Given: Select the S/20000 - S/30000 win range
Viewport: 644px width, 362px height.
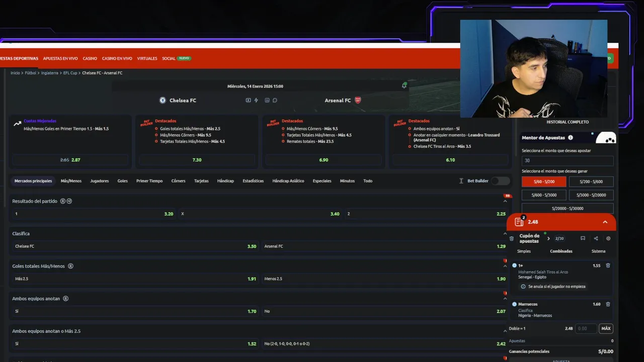Looking at the screenshot, I should tap(568, 208).
